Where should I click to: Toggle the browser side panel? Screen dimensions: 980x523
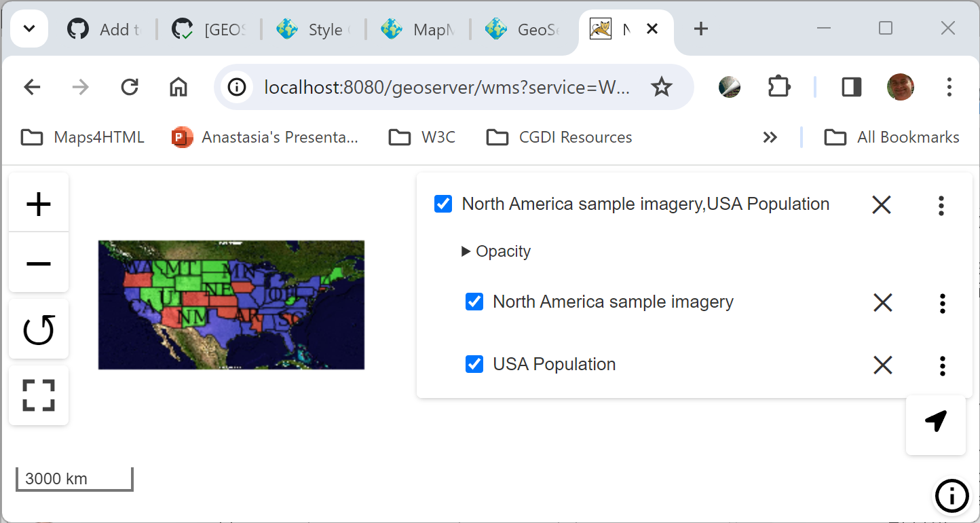pyautogui.click(x=851, y=87)
